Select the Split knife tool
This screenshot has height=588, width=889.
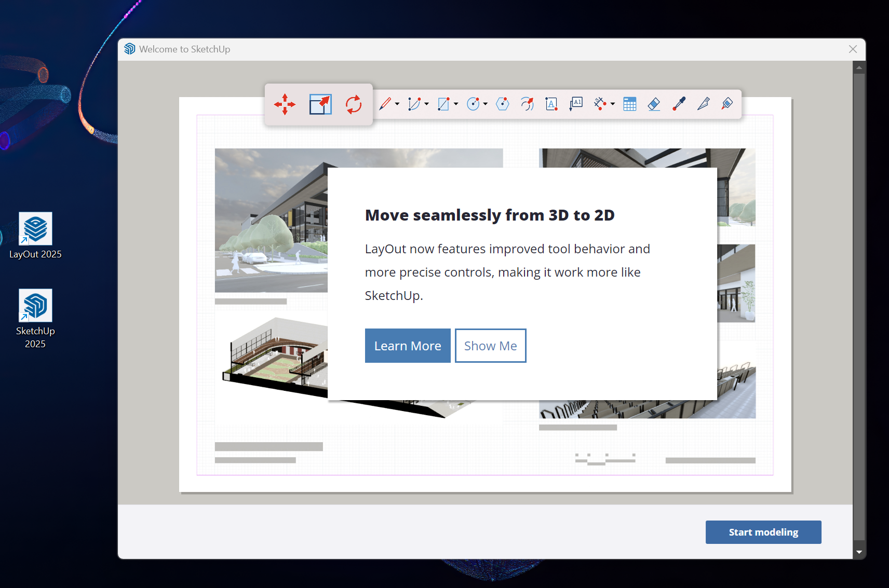tap(704, 104)
